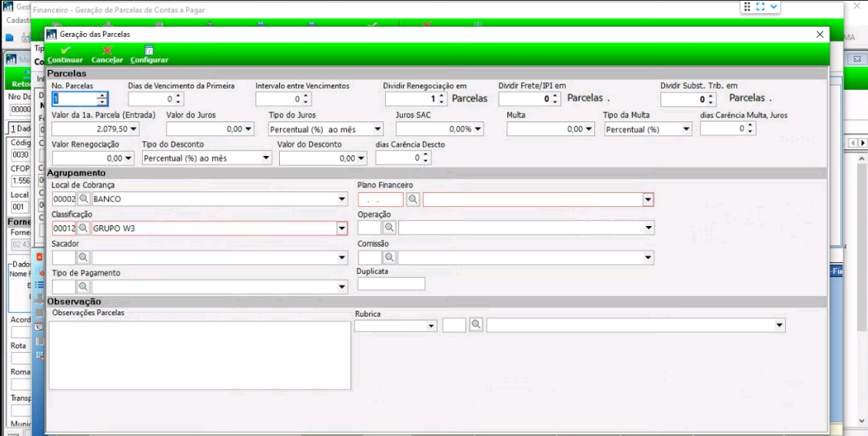Decrease Dias de Vencimento da Primeira value
The height and width of the screenshot is (436, 868).
click(x=178, y=102)
